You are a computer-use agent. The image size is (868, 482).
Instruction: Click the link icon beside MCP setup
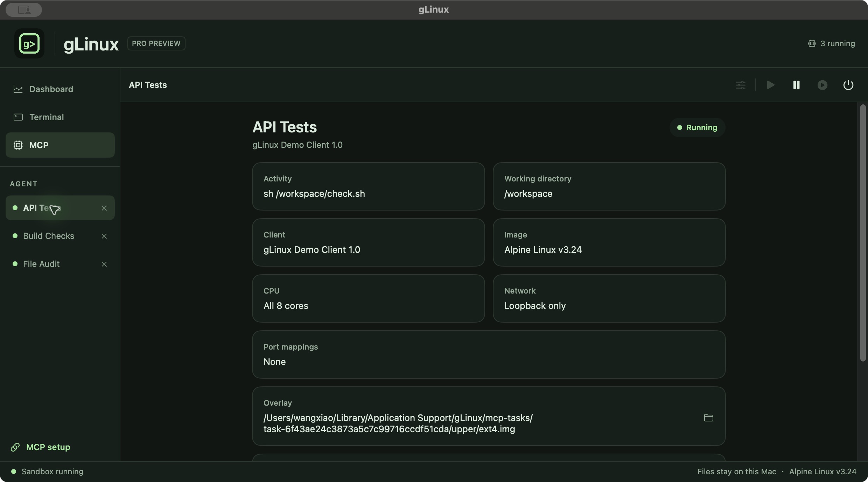pyautogui.click(x=15, y=447)
